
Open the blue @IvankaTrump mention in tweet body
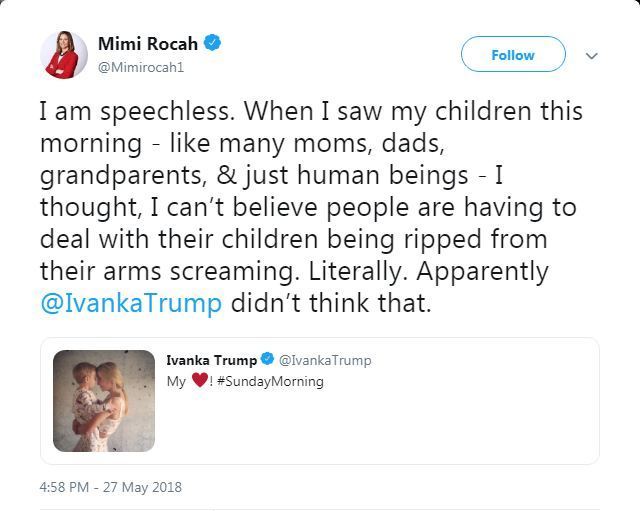click(131, 303)
